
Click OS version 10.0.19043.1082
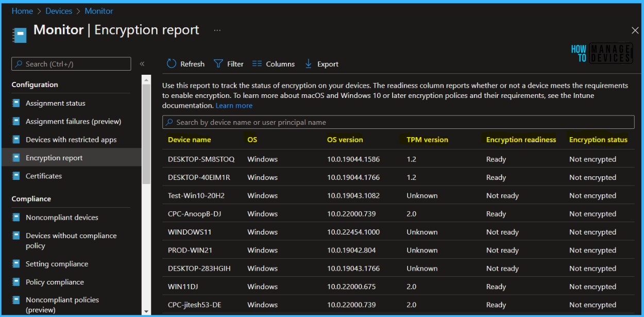pos(353,196)
